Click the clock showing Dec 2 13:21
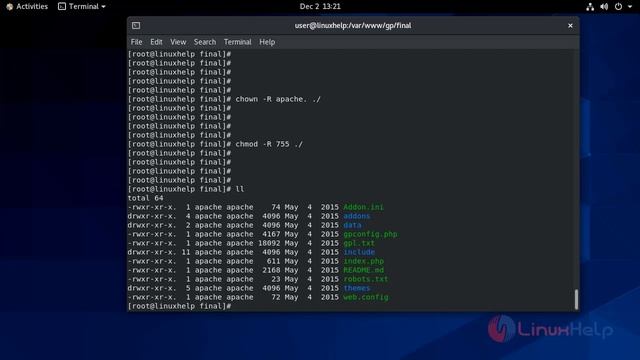Screen dimensions: 640x360 [320, 7]
